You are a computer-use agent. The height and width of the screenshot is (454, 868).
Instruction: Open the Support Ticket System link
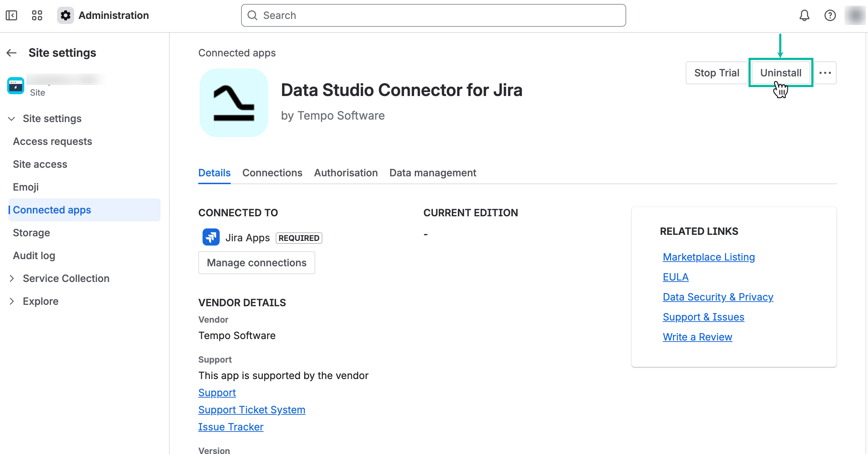pyautogui.click(x=252, y=410)
